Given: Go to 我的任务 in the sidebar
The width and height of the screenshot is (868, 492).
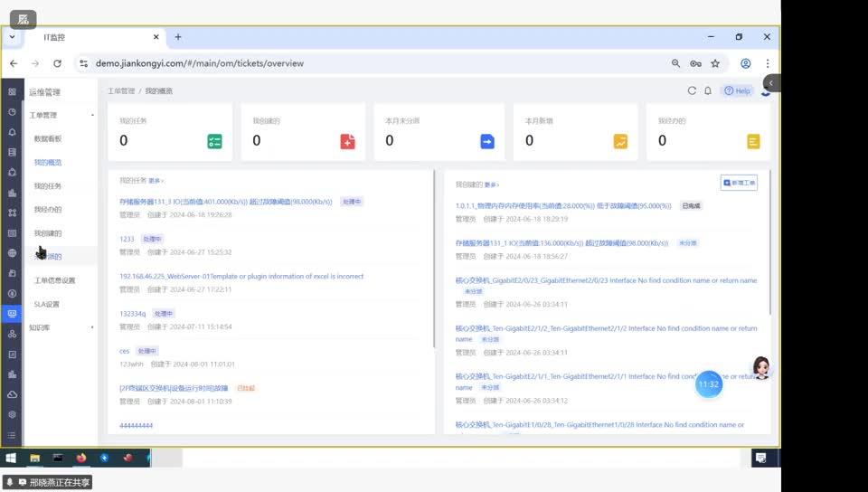Looking at the screenshot, I should 48,185.
